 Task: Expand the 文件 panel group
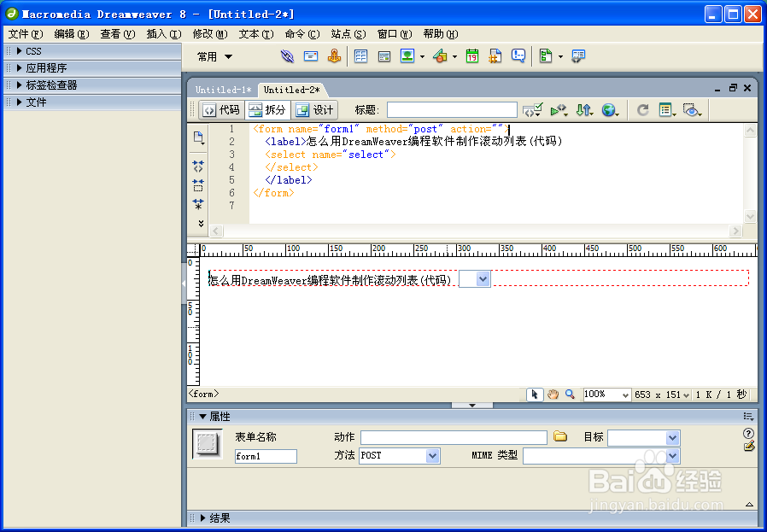(x=20, y=102)
